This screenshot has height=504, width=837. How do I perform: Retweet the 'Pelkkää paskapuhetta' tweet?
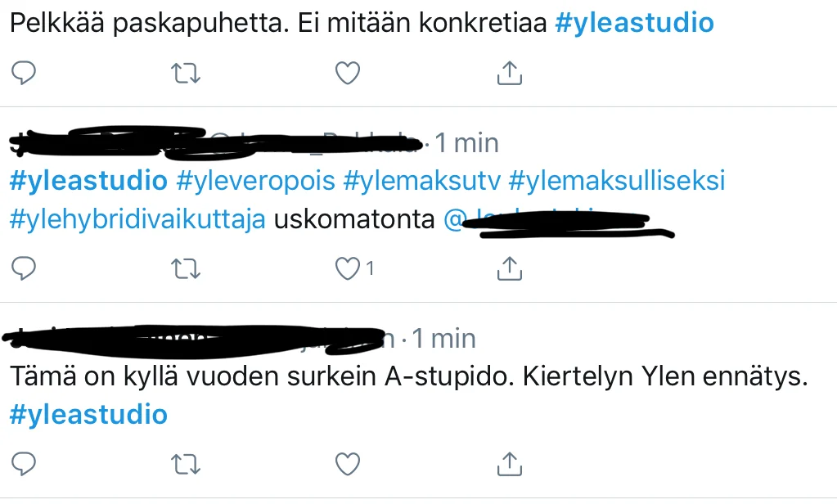(x=185, y=73)
